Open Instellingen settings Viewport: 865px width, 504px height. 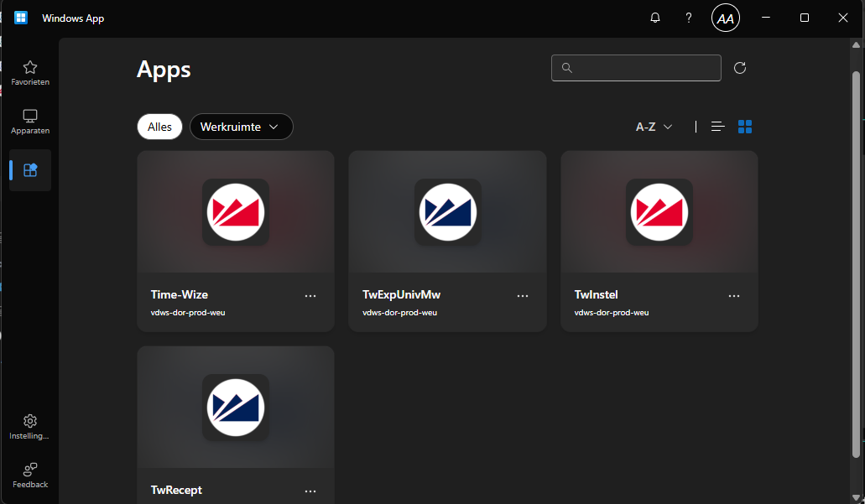tap(30, 427)
